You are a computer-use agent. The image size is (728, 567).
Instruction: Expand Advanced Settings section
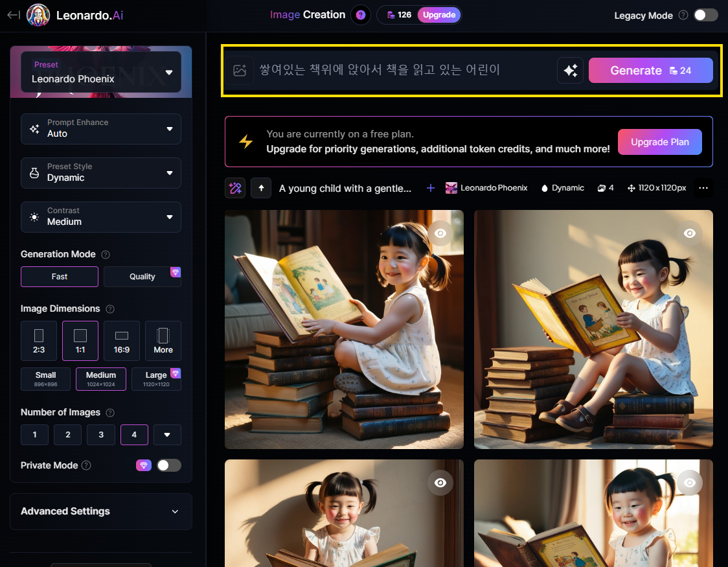point(101,511)
